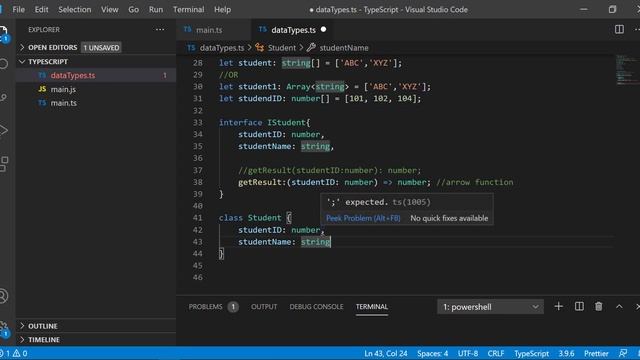
Task: Open the Source Control activity icon
Action: pyautogui.click(x=3, y=97)
